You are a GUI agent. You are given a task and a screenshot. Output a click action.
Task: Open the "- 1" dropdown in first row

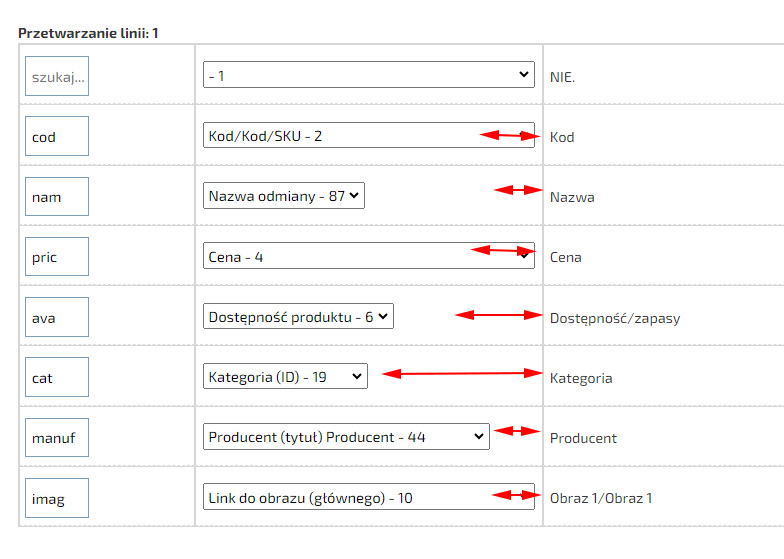click(x=368, y=75)
